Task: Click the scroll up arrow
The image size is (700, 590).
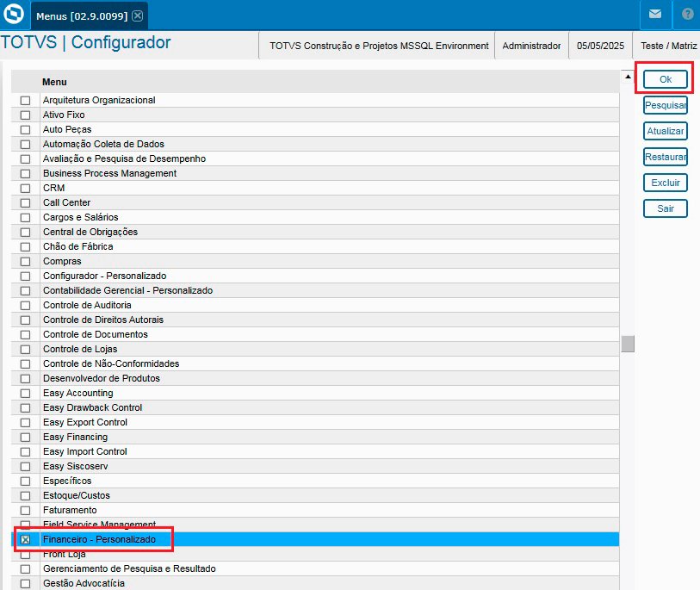Action: (628, 77)
